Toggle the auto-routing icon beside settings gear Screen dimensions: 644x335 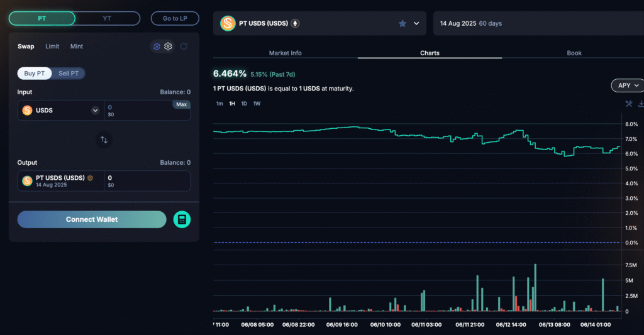pyautogui.click(x=157, y=47)
